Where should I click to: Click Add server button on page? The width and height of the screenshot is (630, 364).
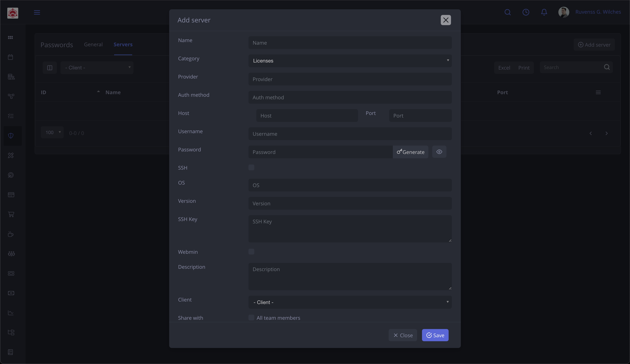tap(594, 45)
